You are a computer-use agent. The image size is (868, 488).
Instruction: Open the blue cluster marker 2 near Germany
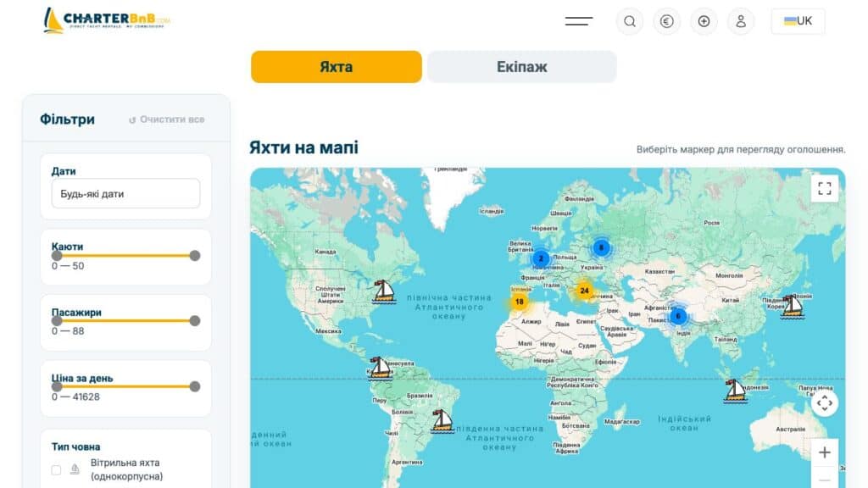(x=541, y=258)
